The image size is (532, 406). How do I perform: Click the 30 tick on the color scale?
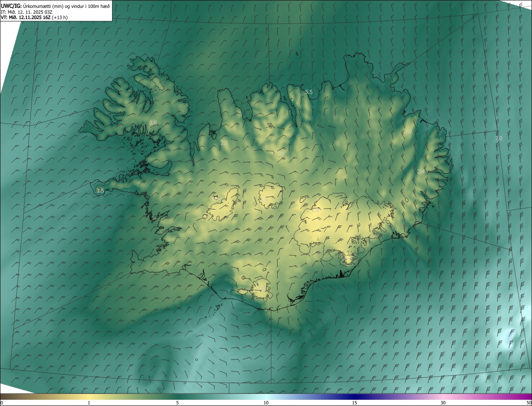click(443, 403)
